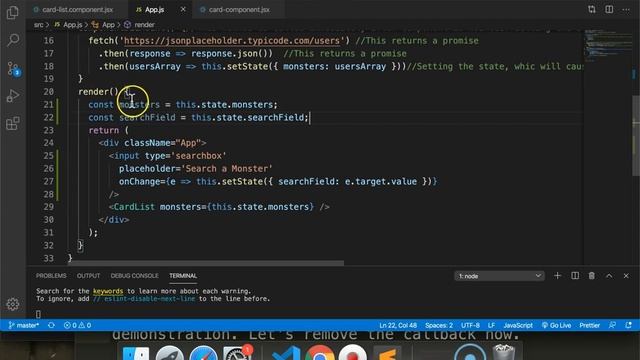640x360 pixels.
Task: Open feedback icon in status bar
Action: 612,325
